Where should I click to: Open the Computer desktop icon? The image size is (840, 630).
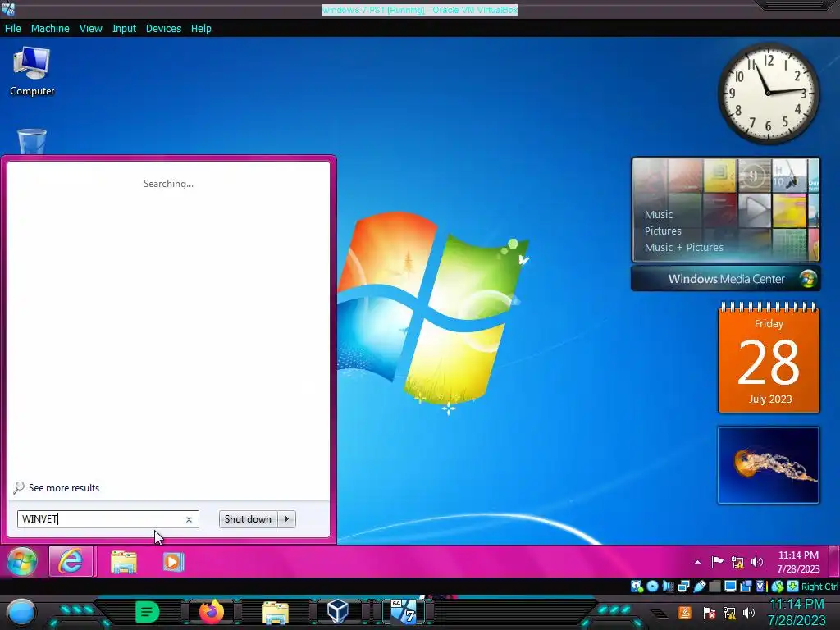32,71
